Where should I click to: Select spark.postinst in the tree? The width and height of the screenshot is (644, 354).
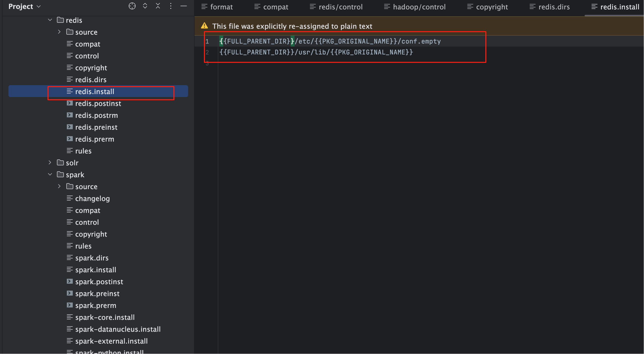tap(99, 282)
